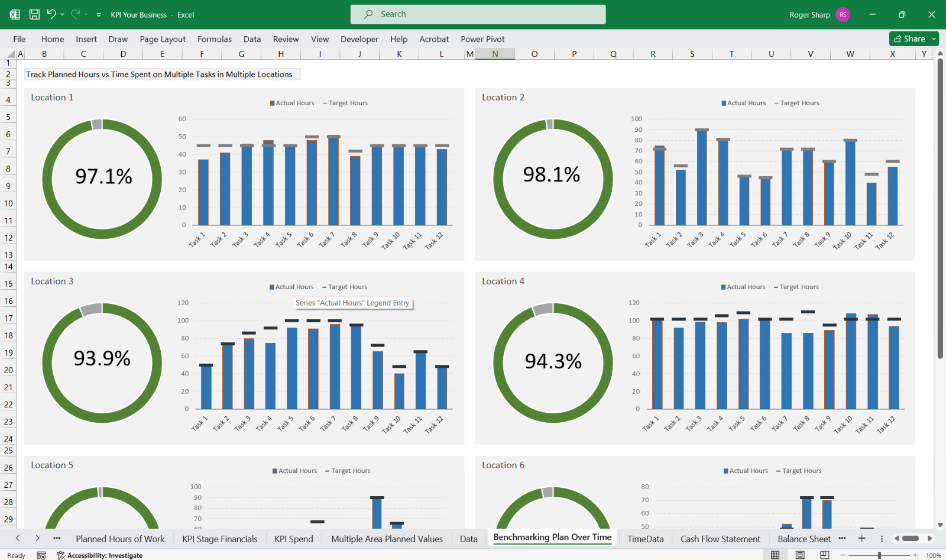Viewport: 946px width, 560px height.
Task: Click the Undo arrow icon
Action: click(x=51, y=14)
